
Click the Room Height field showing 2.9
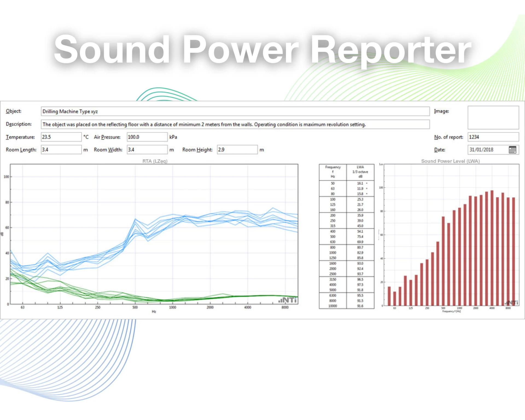pyautogui.click(x=237, y=150)
